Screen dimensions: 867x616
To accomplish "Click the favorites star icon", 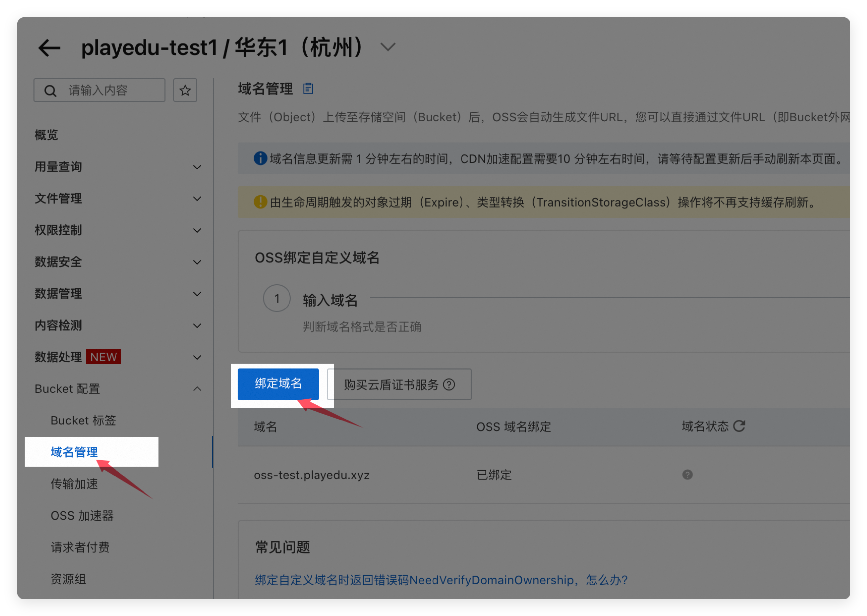I will click(x=185, y=90).
